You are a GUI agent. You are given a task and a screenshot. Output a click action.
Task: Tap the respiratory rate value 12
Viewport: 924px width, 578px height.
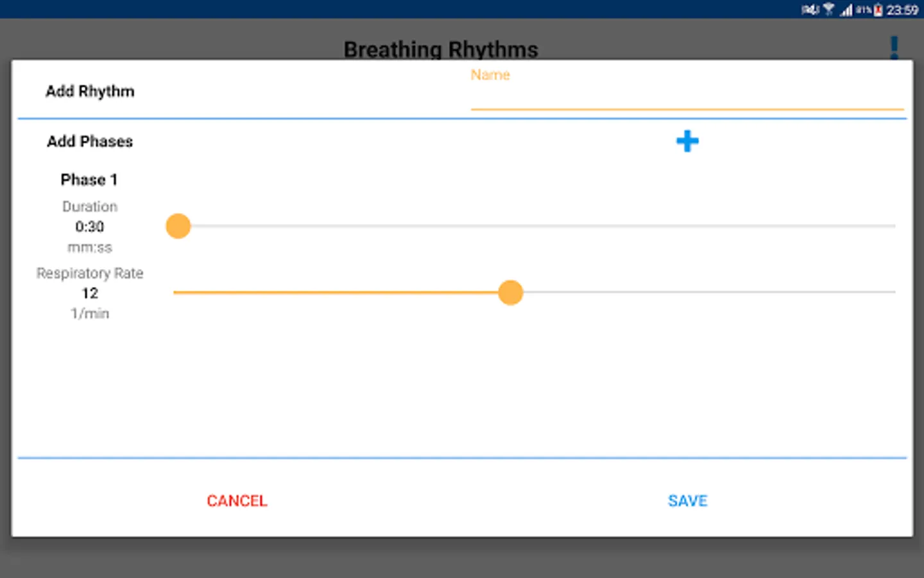point(90,293)
